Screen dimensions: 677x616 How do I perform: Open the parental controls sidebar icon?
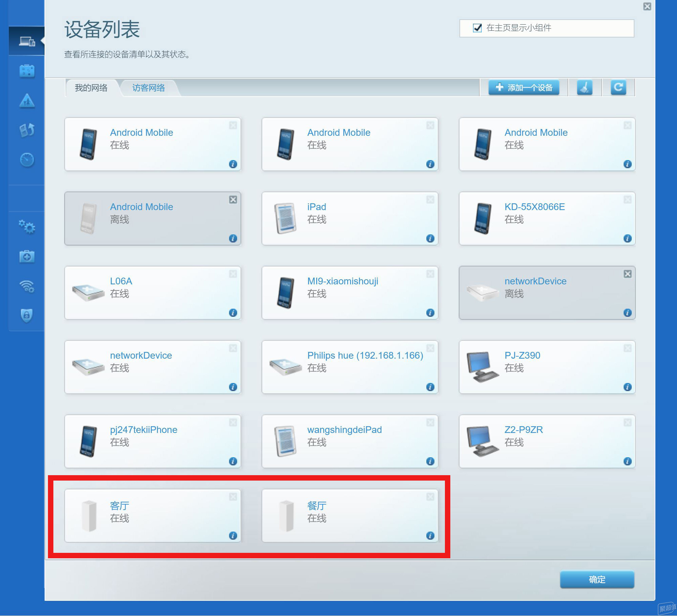[x=27, y=101]
